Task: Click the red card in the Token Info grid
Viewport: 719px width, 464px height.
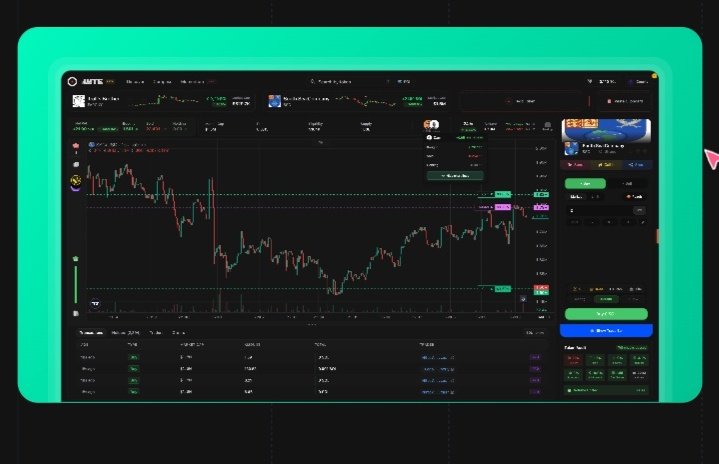Action: click(x=573, y=360)
